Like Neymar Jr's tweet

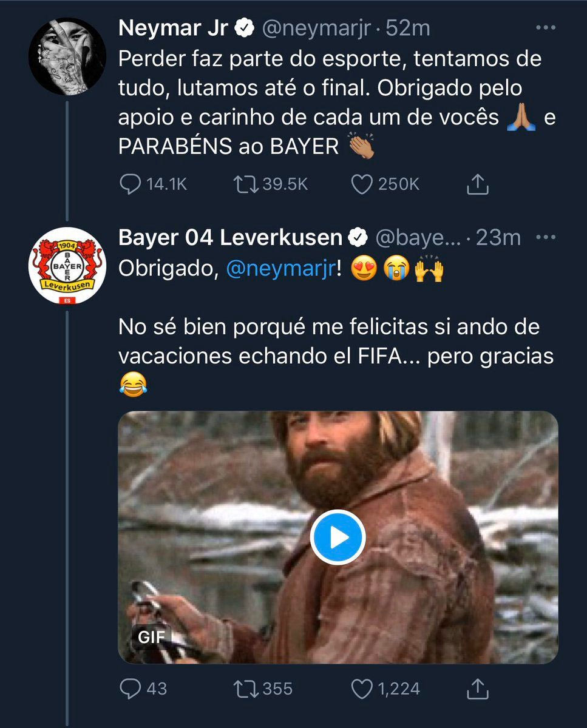(362, 184)
